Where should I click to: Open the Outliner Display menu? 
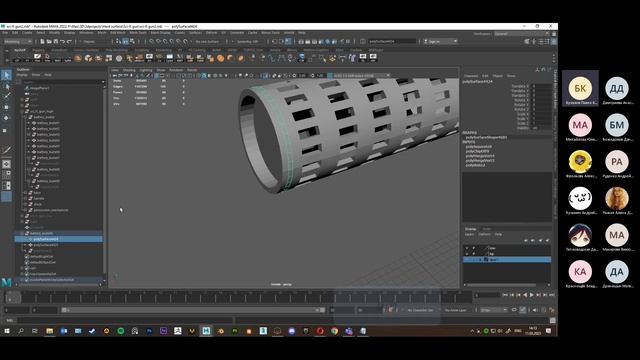(22, 75)
